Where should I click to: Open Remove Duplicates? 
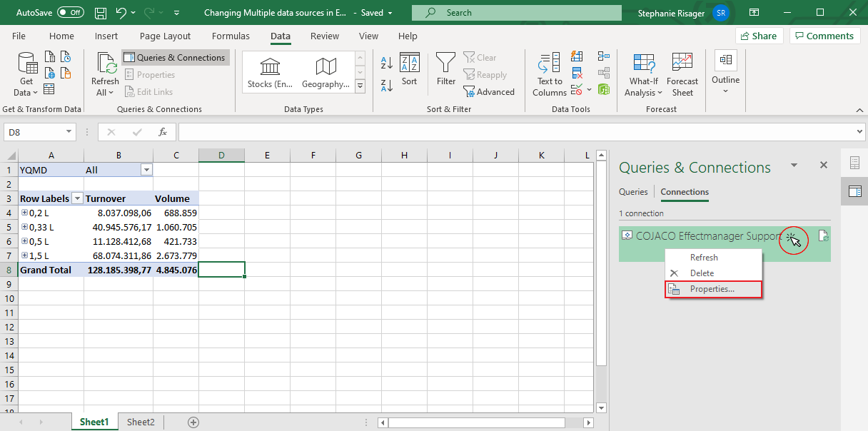pos(577,73)
